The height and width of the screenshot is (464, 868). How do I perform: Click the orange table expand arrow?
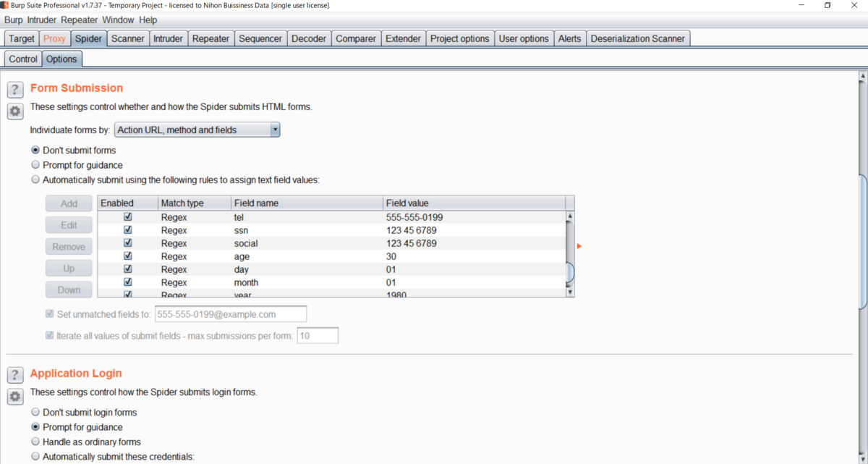pyautogui.click(x=579, y=246)
